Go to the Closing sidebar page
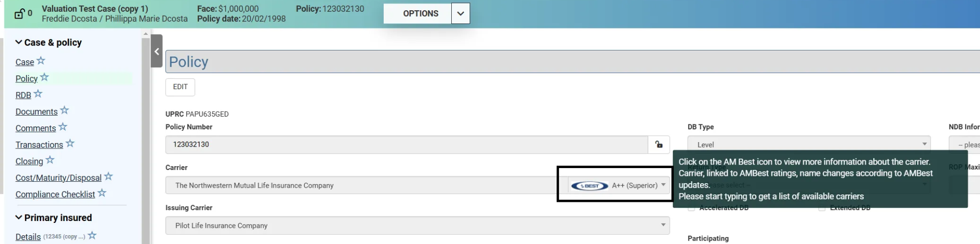This screenshot has height=244, width=980. point(29,162)
